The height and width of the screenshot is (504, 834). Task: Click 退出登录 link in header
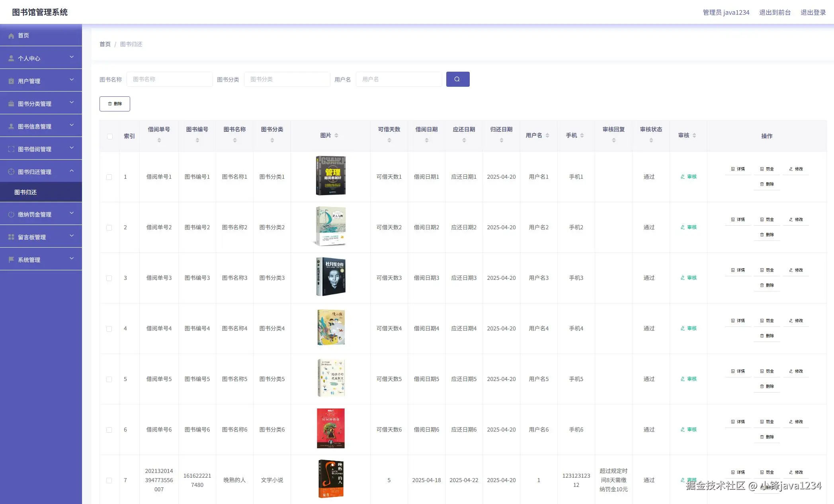813,12
